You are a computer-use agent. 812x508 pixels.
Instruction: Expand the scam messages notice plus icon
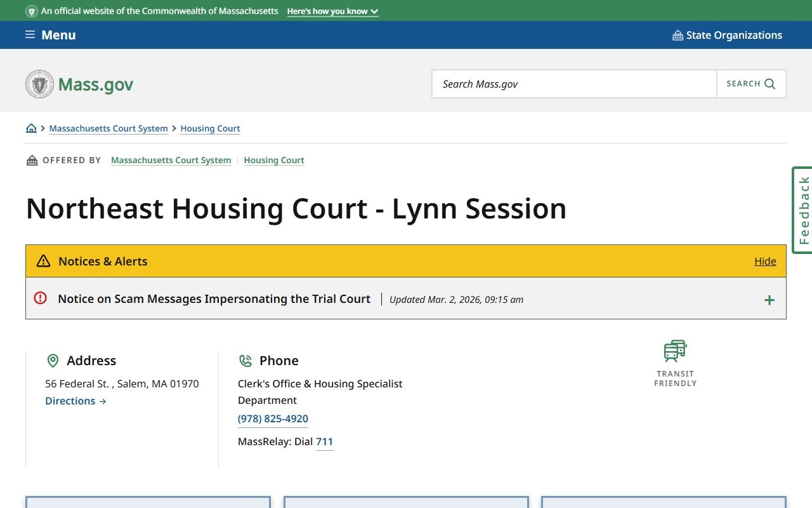point(769,300)
